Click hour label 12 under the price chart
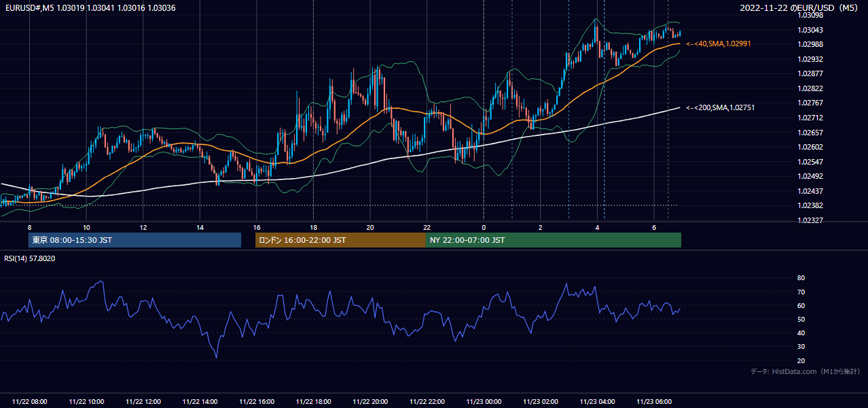This screenshot has height=408, width=868. [x=143, y=227]
